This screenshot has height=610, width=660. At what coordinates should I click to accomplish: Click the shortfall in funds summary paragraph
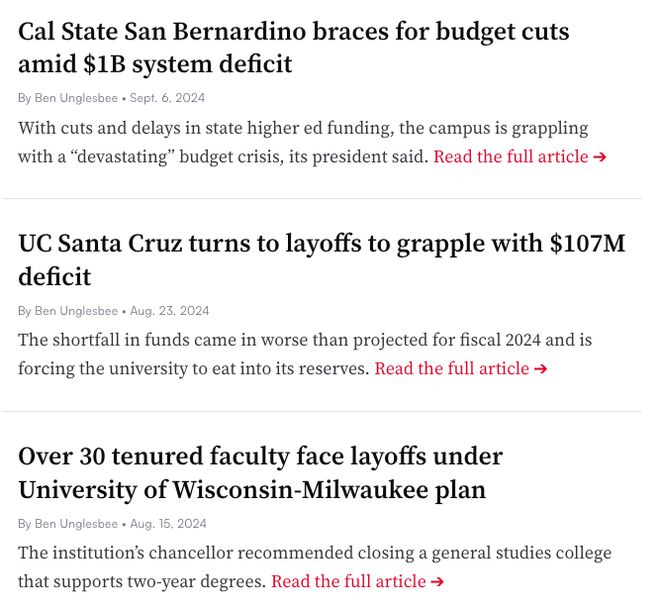[x=305, y=354]
